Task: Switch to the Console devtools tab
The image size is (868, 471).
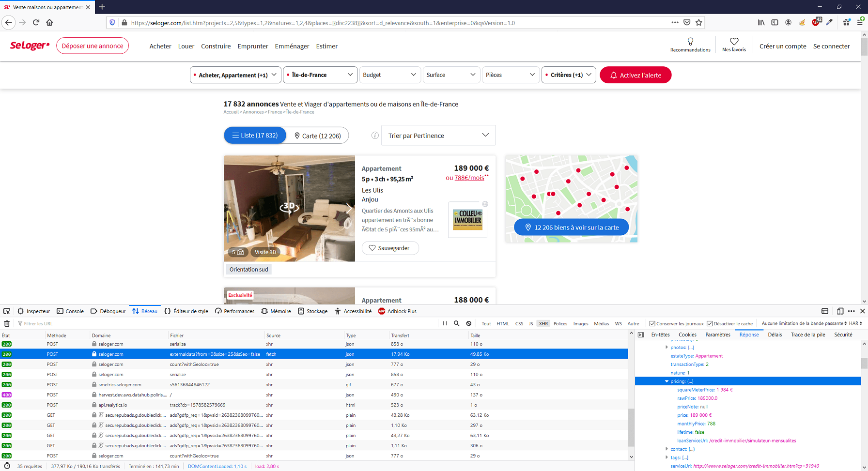Action: (70, 311)
